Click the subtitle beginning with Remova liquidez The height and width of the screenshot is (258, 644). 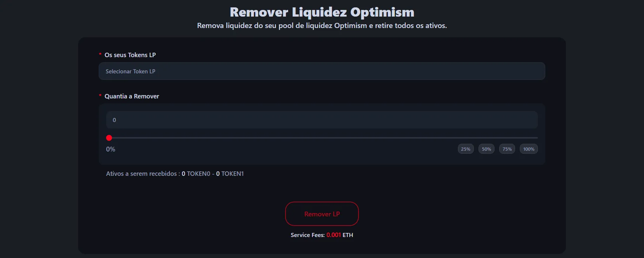click(x=322, y=25)
